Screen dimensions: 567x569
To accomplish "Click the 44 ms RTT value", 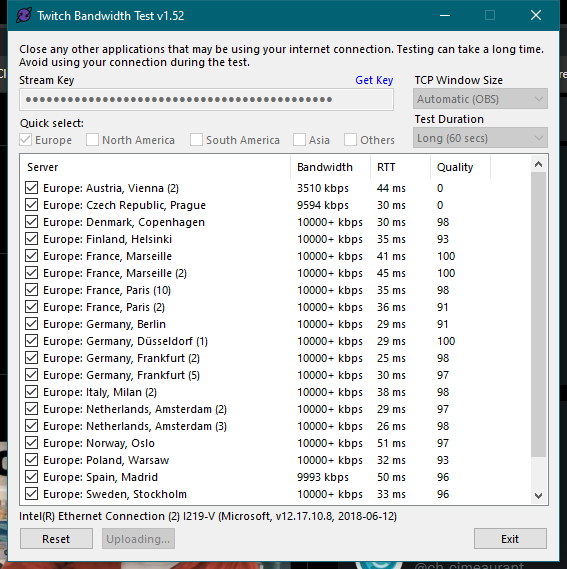I will pos(391,188).
